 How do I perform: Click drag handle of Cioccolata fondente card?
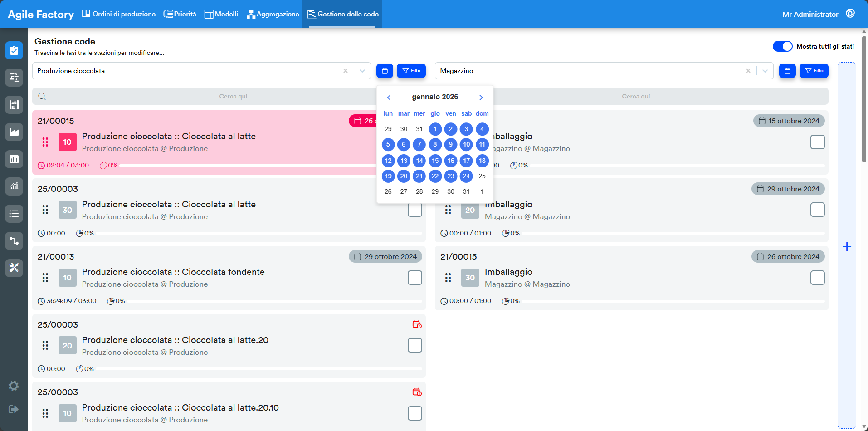click(45, 278)
